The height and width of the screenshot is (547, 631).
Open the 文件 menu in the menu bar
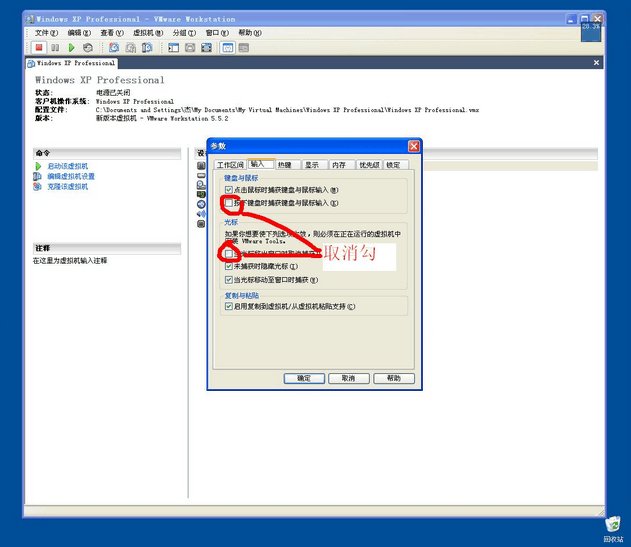(41, 33)
